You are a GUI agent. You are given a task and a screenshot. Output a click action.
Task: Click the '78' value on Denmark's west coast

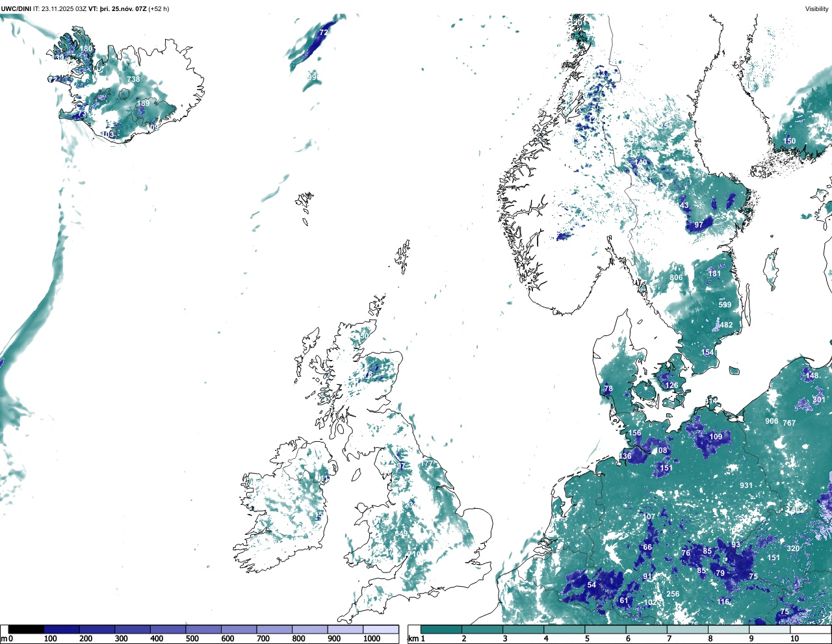click(x=608, y=389)
